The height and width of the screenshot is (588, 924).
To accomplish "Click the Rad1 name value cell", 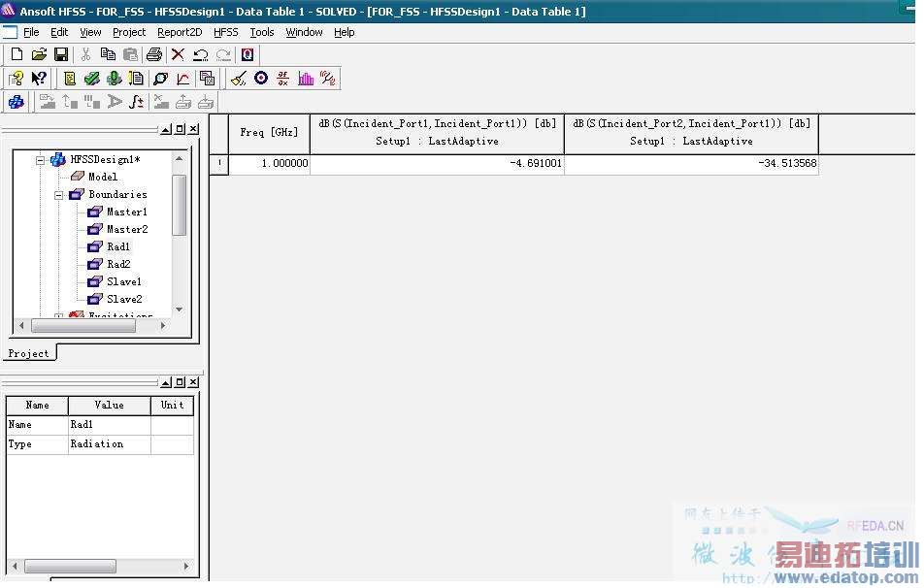I will (x=110, y=425).
